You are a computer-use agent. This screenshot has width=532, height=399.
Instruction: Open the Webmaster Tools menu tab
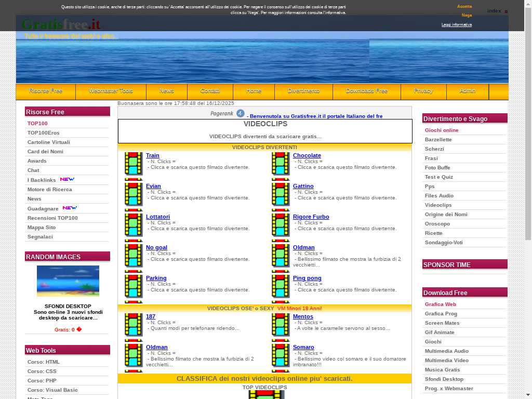pos(111,91)
